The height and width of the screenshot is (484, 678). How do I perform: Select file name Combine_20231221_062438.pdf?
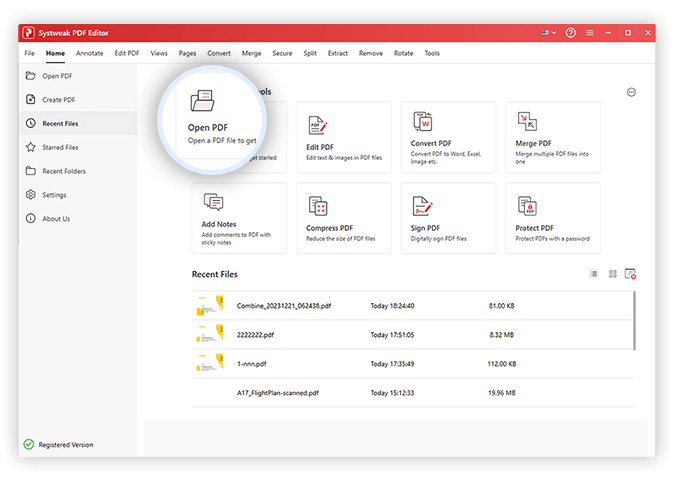tap(284, 306)
